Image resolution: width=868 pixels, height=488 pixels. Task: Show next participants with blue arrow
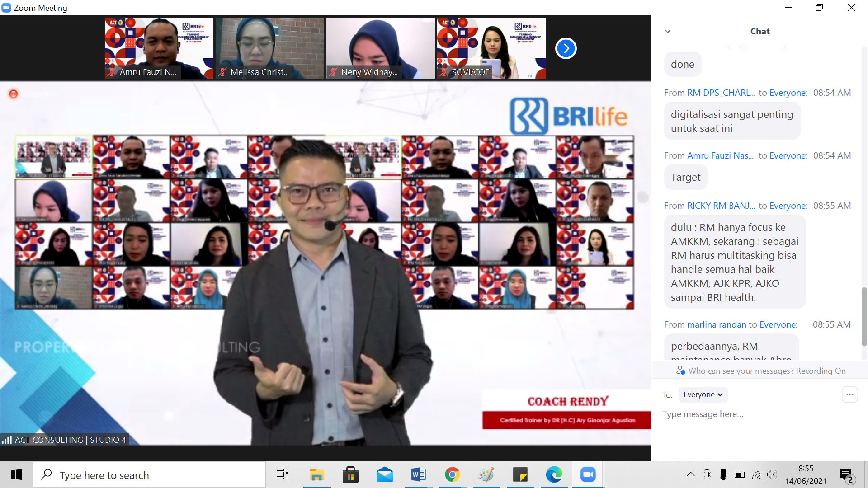click(x=566, y=48)
